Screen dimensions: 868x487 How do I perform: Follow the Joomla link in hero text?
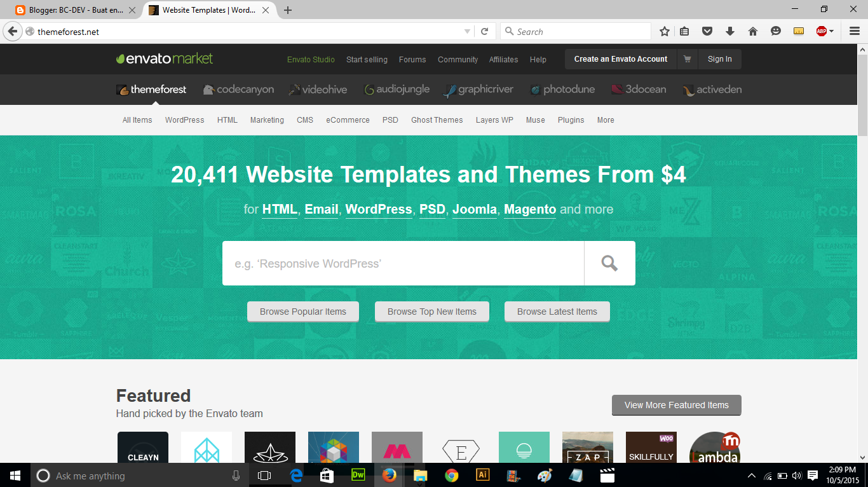tap(475, 209)
